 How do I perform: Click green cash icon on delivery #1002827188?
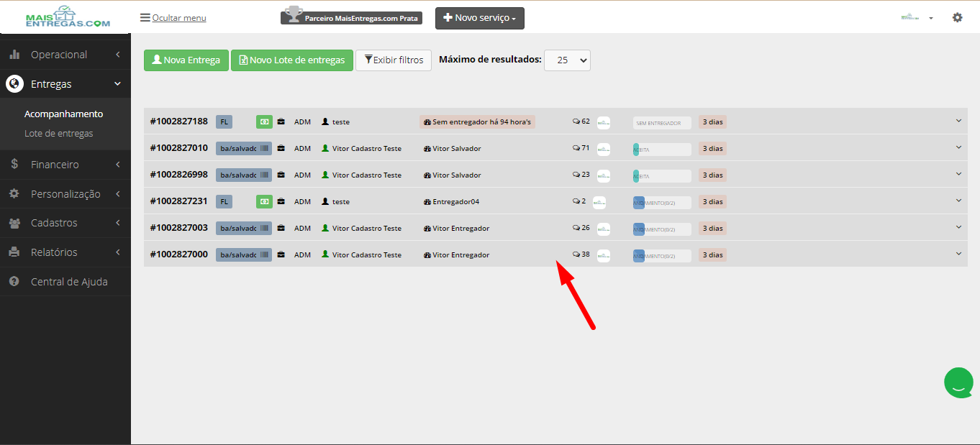264,122
